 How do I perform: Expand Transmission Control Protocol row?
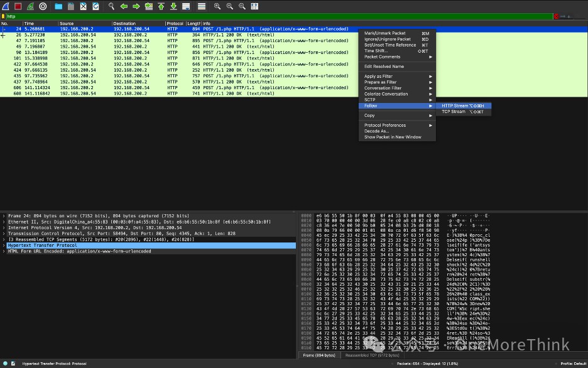pos(4,234)
